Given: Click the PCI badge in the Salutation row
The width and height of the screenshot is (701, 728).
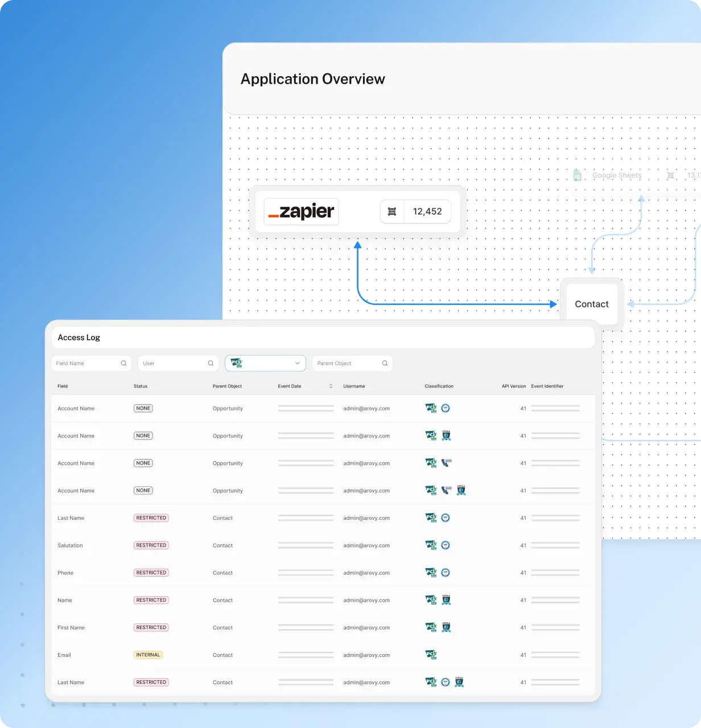Looking at the screenshot, I should 431,545.
